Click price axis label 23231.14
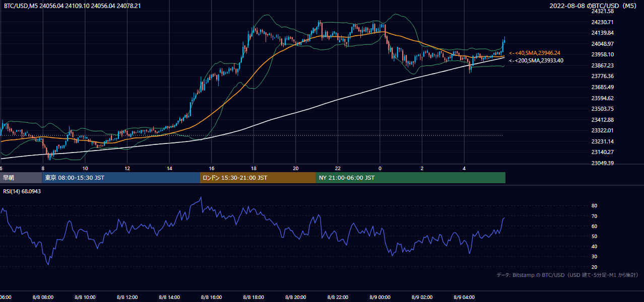 [603, 141]
